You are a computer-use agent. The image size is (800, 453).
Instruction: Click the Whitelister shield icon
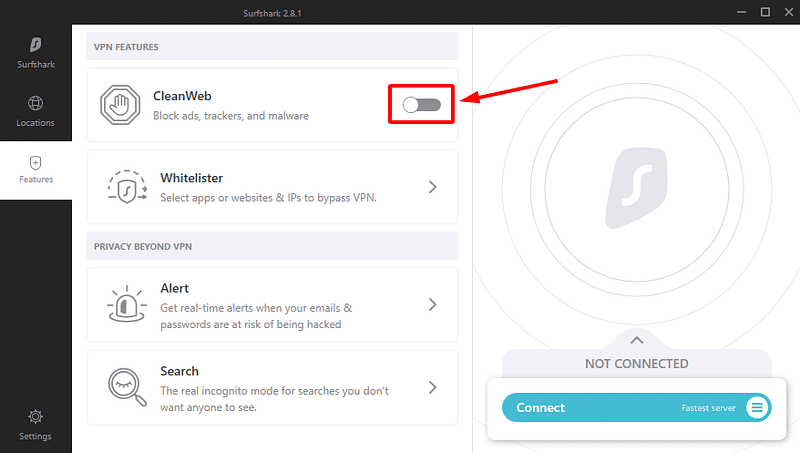(127, 187)
